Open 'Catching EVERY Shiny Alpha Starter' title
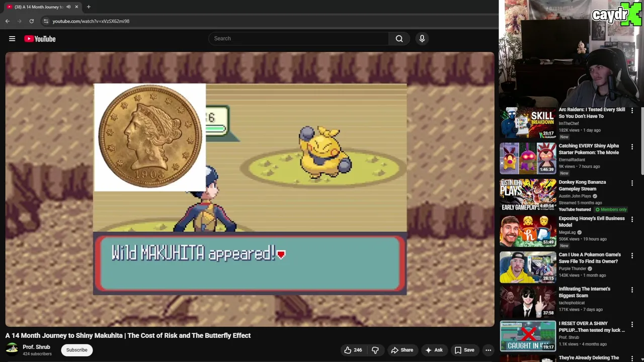 (x=589, y=149)
